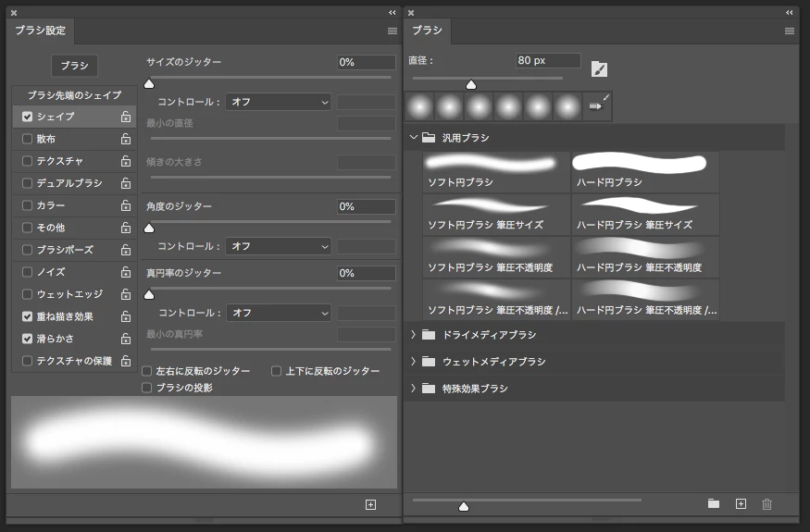Click the サイズのジッター slider handle

point(149,83)
